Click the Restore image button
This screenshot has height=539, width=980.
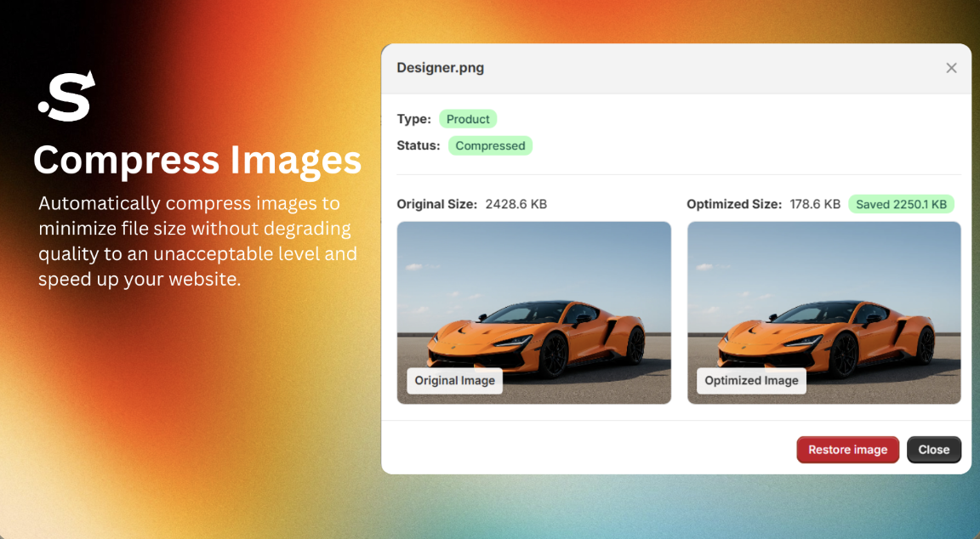click(x=847, y=449)
